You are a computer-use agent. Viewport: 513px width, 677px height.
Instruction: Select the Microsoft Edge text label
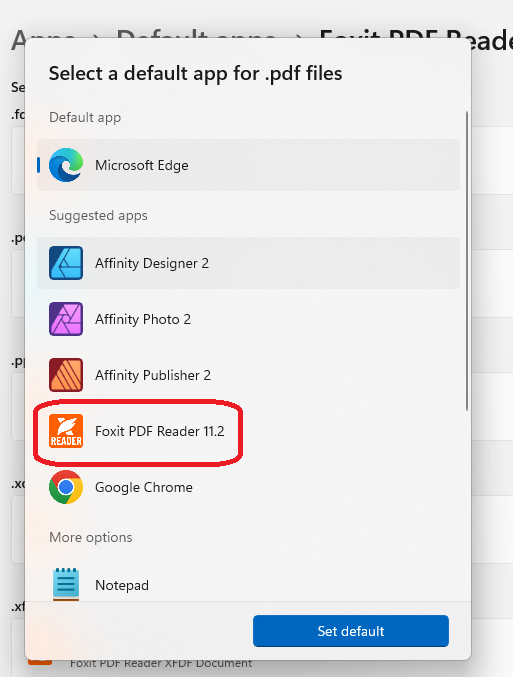coord(142,165)
